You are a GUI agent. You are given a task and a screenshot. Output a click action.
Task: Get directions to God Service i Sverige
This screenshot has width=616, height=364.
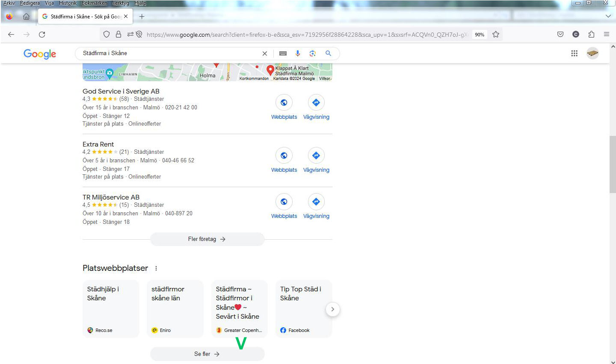coord(316,103)
